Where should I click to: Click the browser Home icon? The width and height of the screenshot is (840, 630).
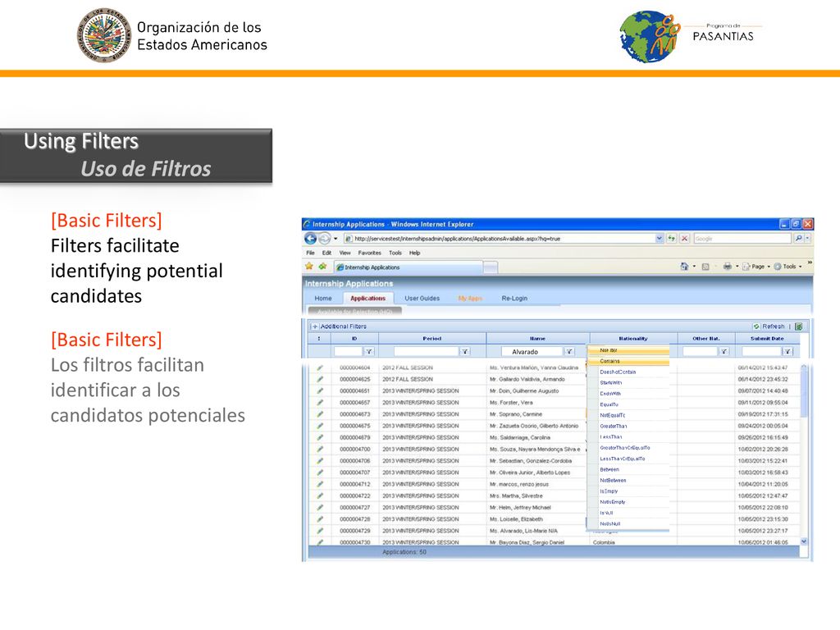coord(684,267)
